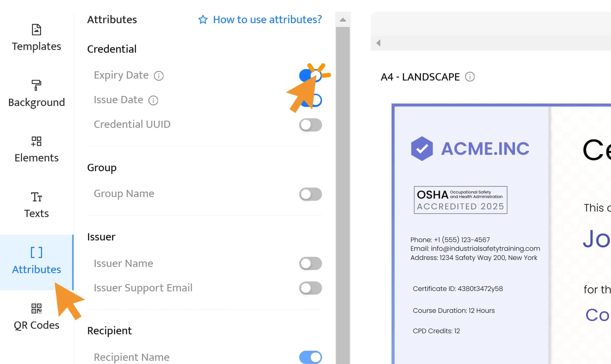The image size is (611, 364).
Task: Click the info icon next to Expiry Date
Action: coord(158,75)
